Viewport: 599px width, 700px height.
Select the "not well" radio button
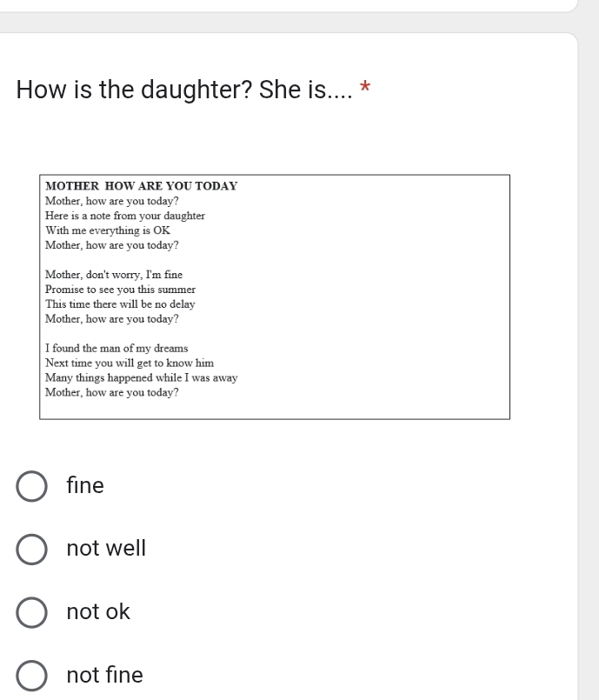[x=31, y=549]
